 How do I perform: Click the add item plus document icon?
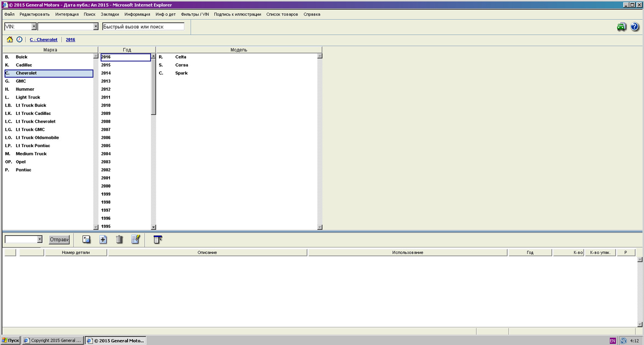click(103, 240)
